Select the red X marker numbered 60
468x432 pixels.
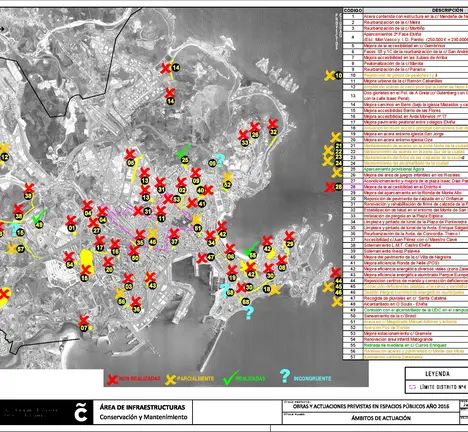tap(134, 251)
